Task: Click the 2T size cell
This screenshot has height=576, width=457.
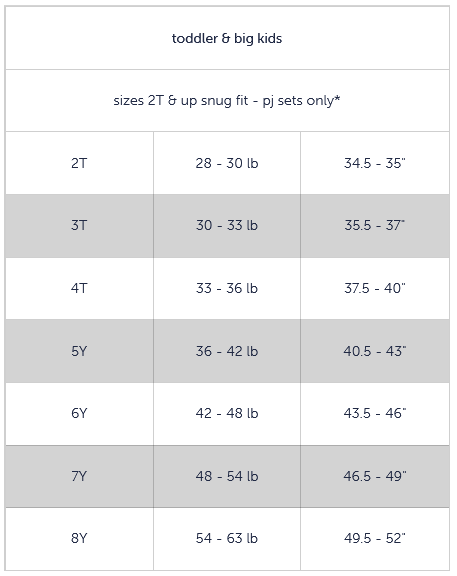Action: click(79, 163)
